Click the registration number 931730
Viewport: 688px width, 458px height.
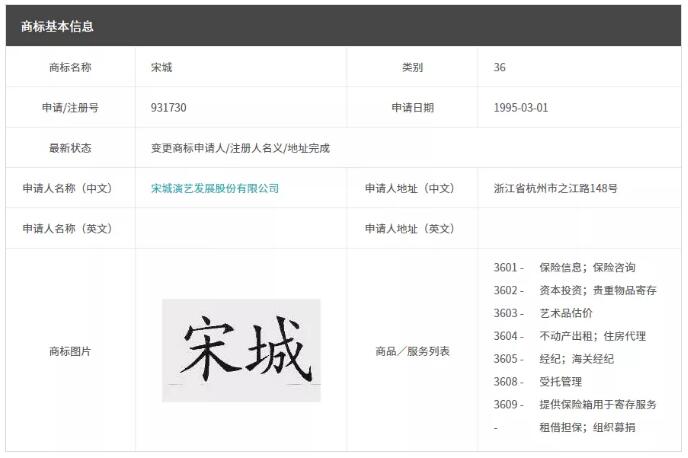pos(169,107)
